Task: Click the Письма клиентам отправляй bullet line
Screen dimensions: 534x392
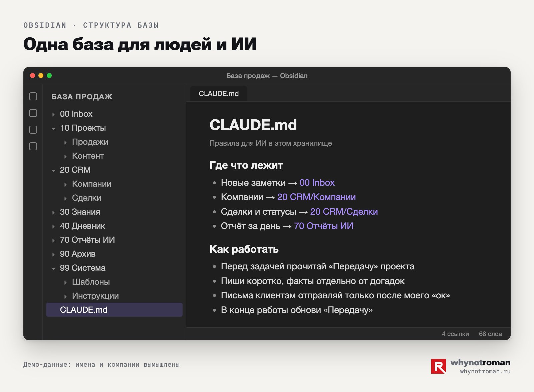Action: [x=335, y=295]
